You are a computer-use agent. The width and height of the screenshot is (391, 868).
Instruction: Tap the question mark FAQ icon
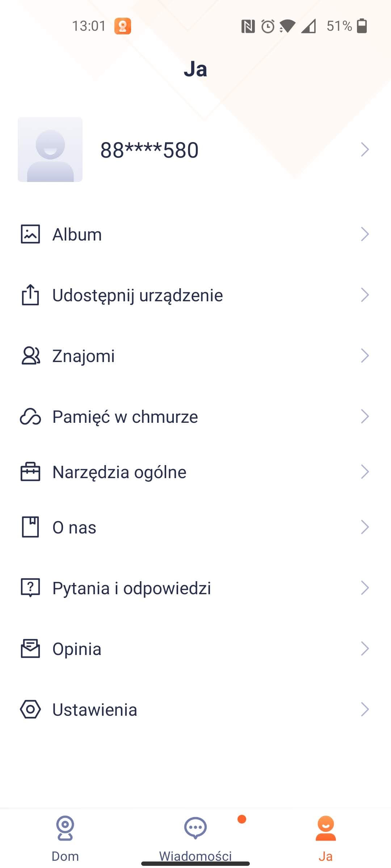tap(30, 588)
